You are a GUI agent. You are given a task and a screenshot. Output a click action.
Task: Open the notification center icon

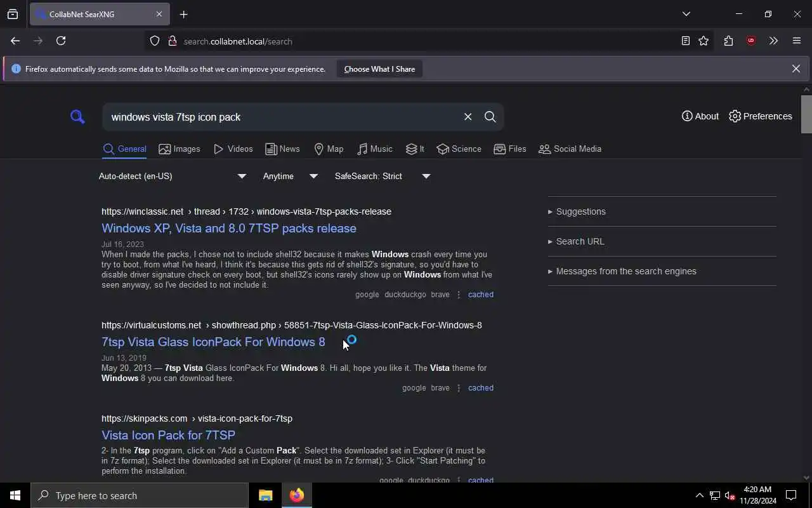click(791, 495)
